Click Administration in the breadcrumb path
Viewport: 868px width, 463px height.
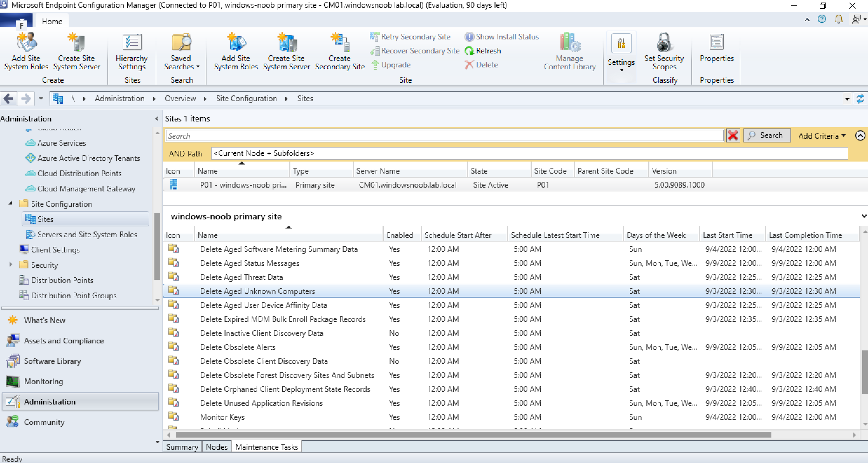tap(119, 99)
